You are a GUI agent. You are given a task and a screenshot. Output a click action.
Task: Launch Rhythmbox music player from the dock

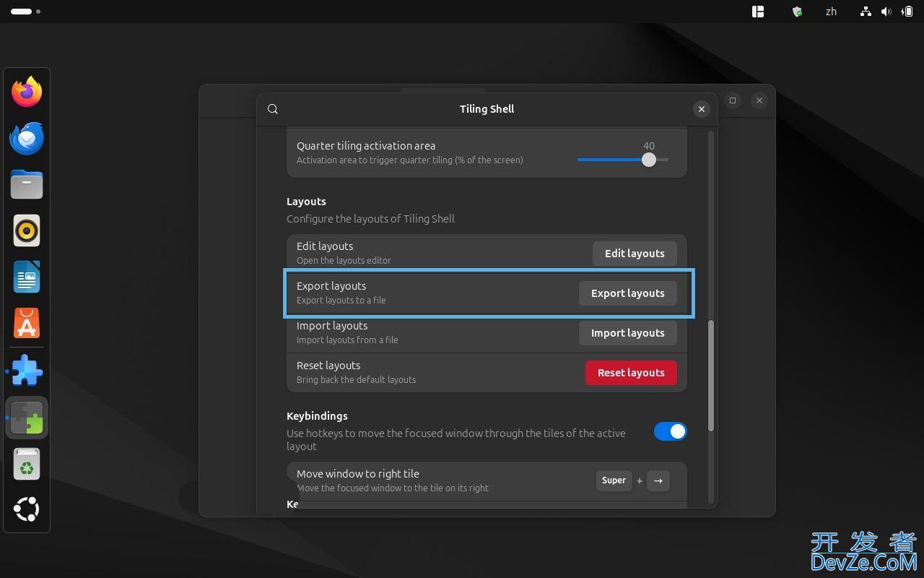click(x=27, y=230)
